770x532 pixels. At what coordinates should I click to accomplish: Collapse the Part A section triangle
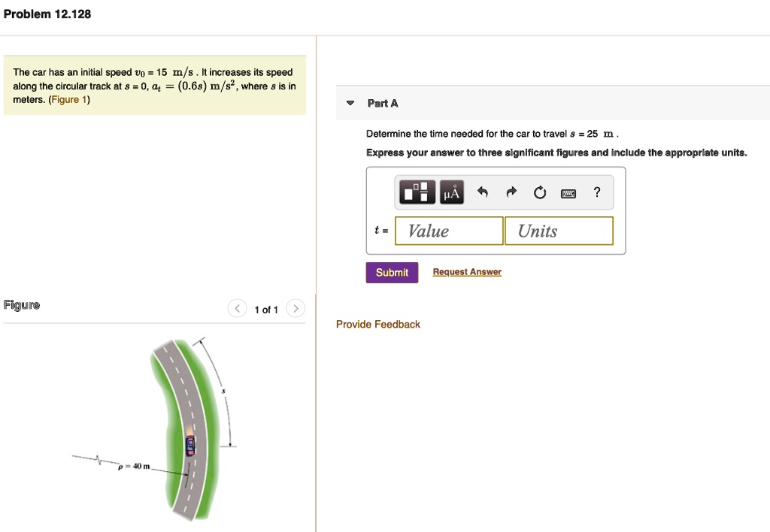[348, 103]
